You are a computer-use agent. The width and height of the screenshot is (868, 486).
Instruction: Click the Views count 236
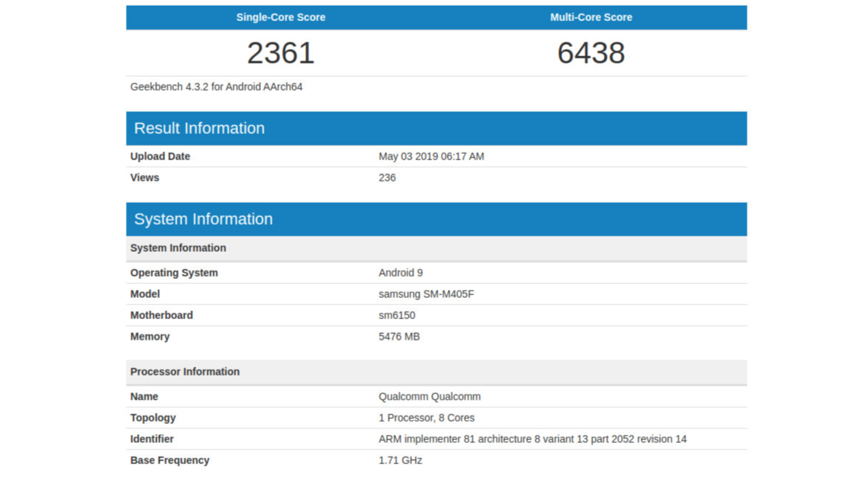tap(387, 178)
